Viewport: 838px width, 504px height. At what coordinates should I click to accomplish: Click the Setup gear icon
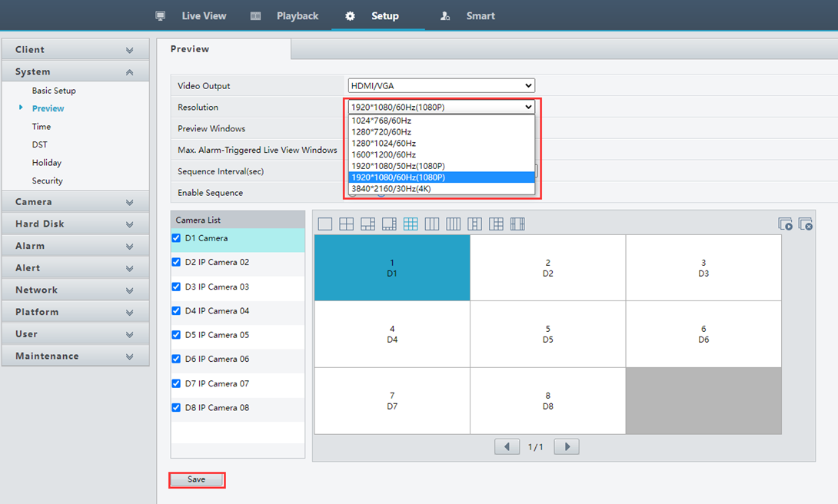(351, 16)
